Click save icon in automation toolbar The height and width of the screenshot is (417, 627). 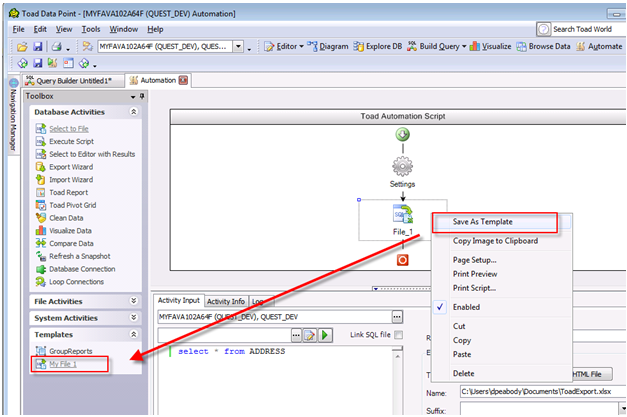coord(38,63)
